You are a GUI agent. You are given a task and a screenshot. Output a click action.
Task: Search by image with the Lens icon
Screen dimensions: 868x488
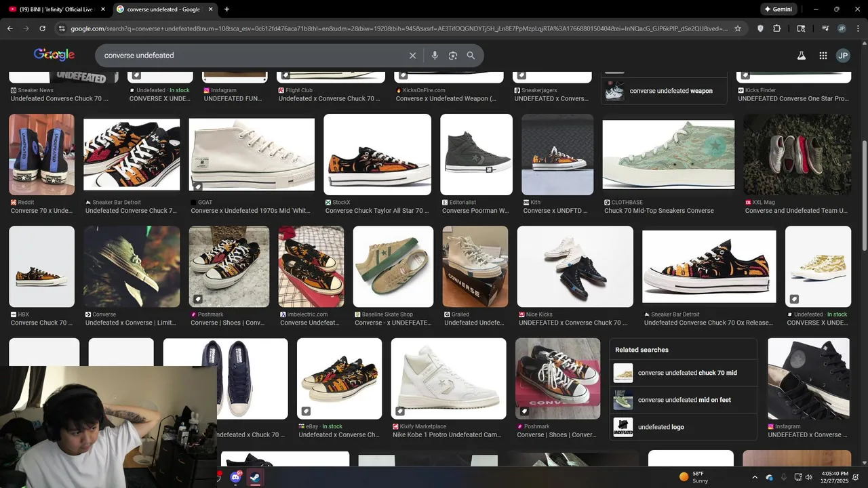click(x=453, y=56)
